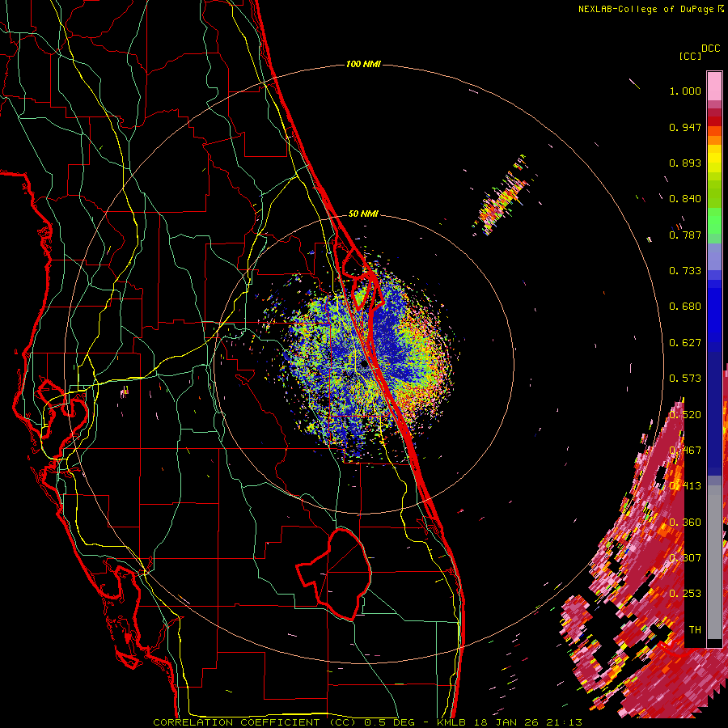
Task: Click the 0.840 scale value
Action: pyautogui.click(x=685, y=199)
